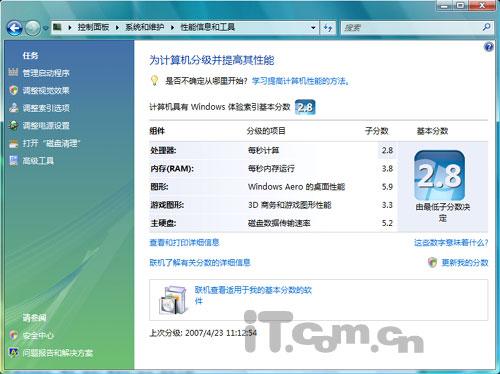Click the refresh button beside address bar
Screen dimensions: 500x374
click(328, 28)
